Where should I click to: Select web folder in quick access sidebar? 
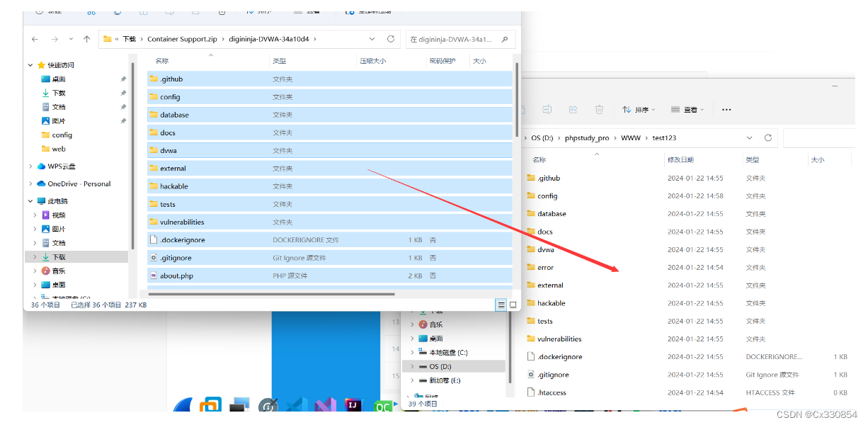pyautogui.click(x=53, y=149)
